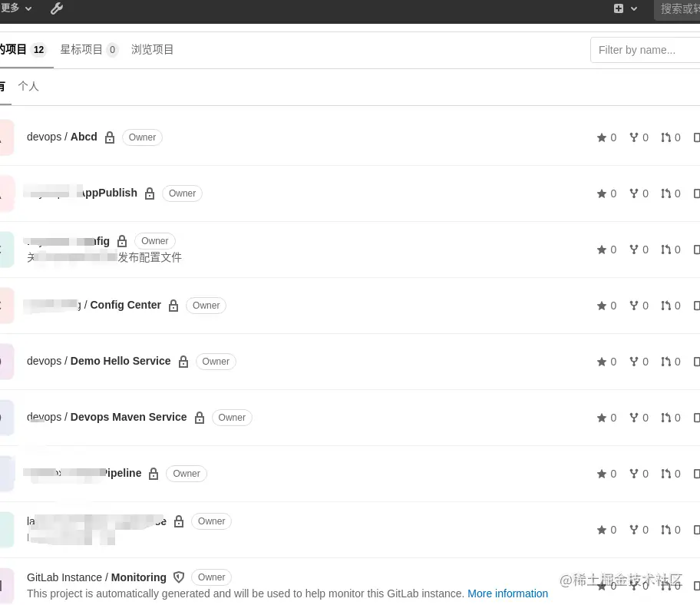Click merge requests icon on Pipeline row
The height and width of the screenshot is (605, 700).
click(665, 474)
